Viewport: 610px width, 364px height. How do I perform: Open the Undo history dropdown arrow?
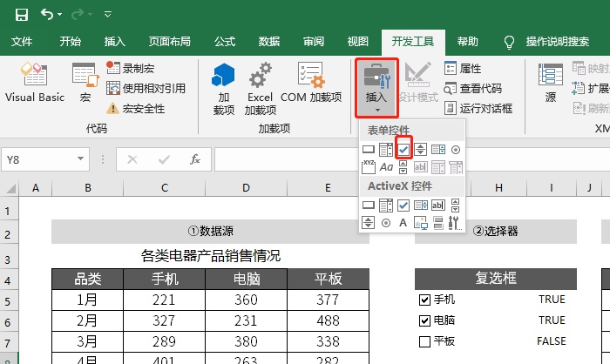(x=59, y=15)
